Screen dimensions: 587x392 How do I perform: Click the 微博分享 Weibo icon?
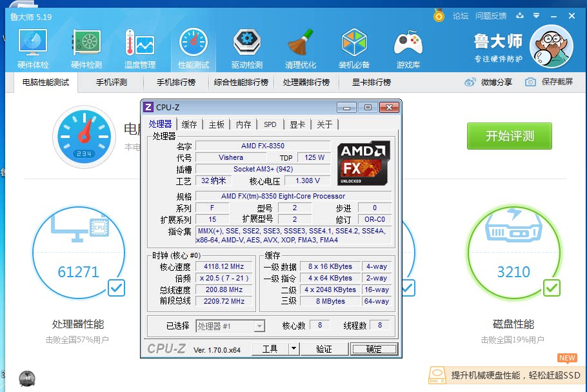[470, 82]
